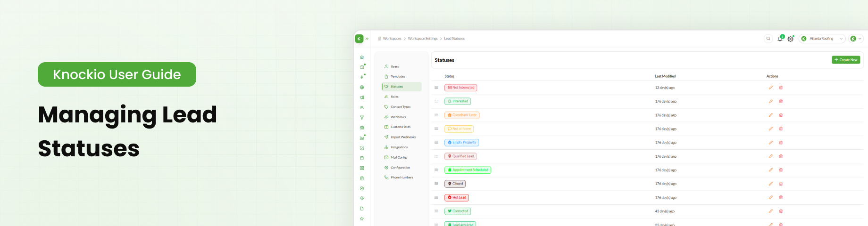Open Atlanta Roofing workspace dropdown
This screenshot has height=226, width=868.
(x=822, y=39)
